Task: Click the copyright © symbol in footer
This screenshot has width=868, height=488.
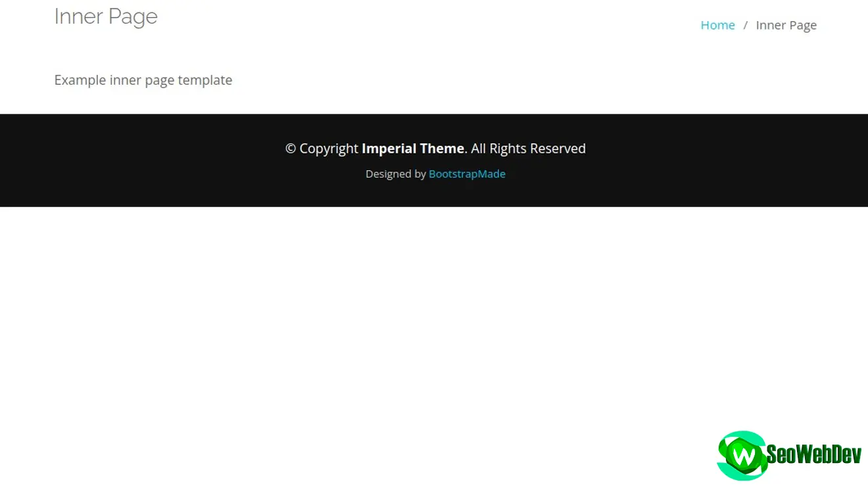Action: click(291, 149)
